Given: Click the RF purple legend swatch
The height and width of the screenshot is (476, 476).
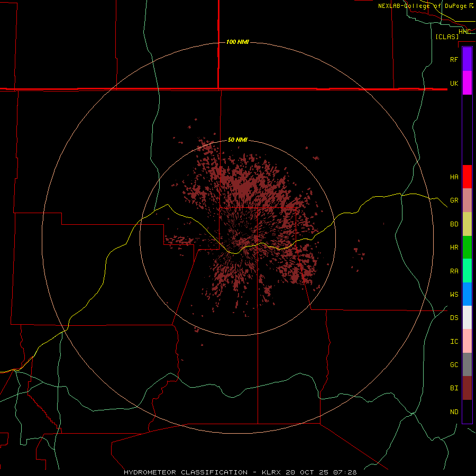Looking at the screenshot, I should pos(467,59).
